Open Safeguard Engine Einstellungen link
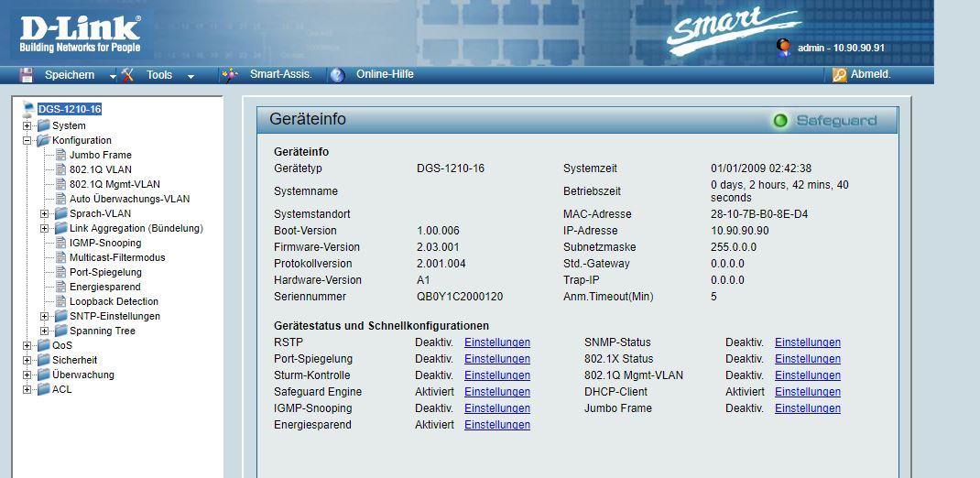Image resolution: width=980 pixels, height=478 pixels. point(497,392)
